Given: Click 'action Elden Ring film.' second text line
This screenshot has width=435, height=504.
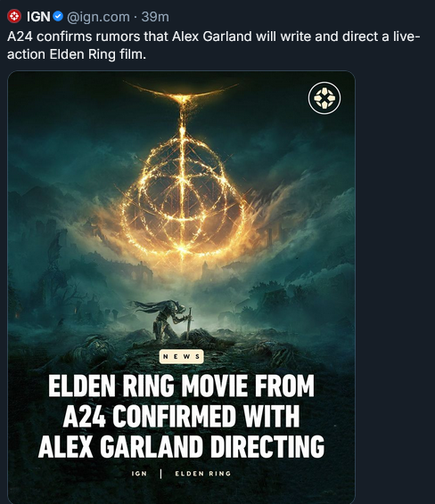Looking at the screenshot, I should click(x=77, y=54).
